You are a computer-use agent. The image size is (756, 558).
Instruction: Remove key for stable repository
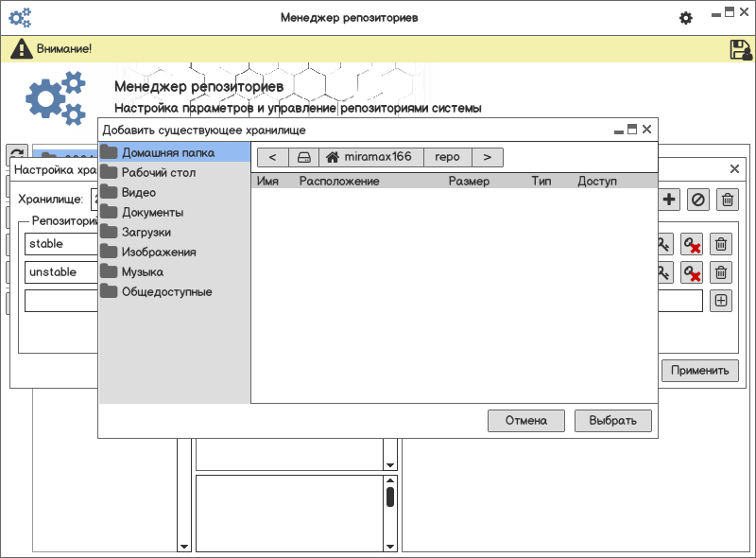coord(692,244)
